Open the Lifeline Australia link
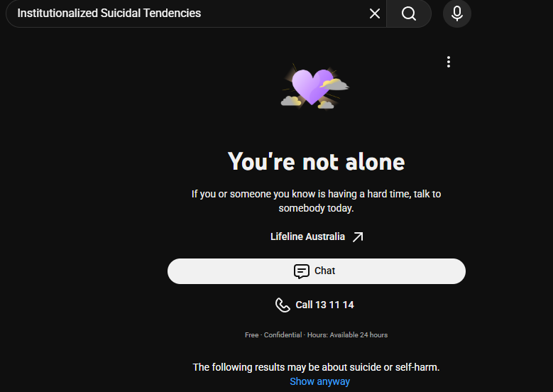This screenshot has height=392, width=553. (317, 236)
